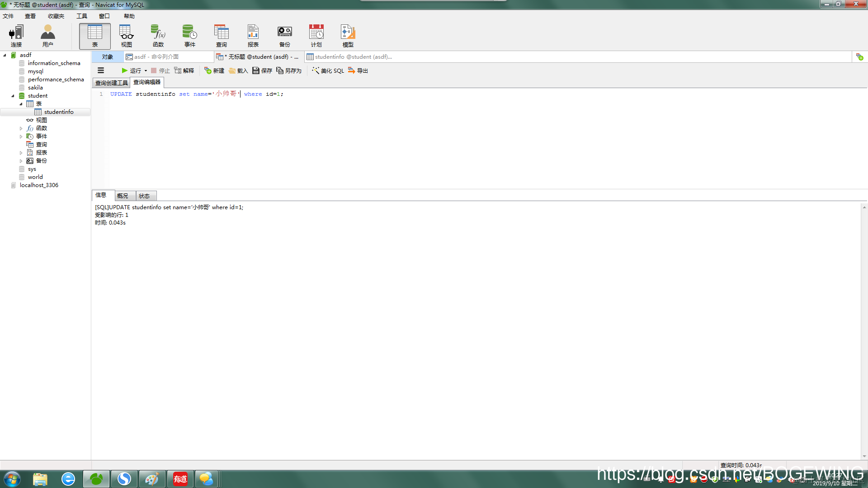Click the User (用户) icon
The image size is (868, 488).
click(x=47, y=36)
